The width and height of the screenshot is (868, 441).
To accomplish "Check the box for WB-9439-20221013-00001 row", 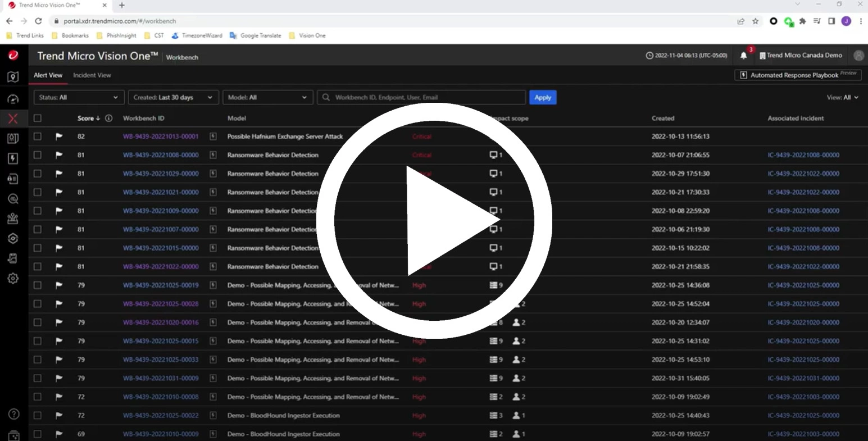I will coord(38,137).
